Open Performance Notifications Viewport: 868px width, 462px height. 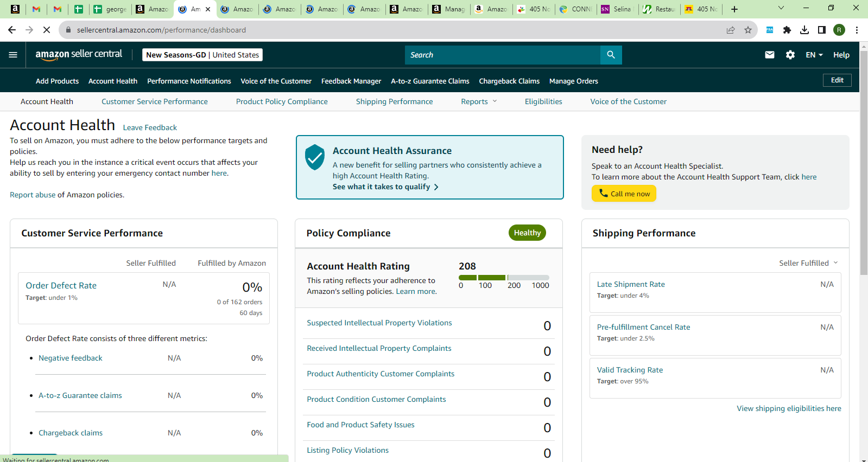(x=189, y=81)
